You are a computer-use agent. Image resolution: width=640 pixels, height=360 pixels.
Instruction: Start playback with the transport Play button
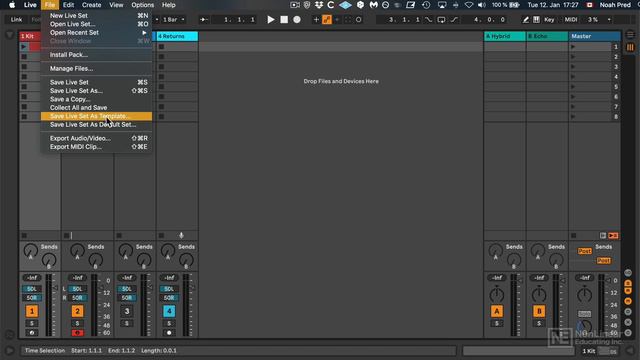tap(271, 20)
